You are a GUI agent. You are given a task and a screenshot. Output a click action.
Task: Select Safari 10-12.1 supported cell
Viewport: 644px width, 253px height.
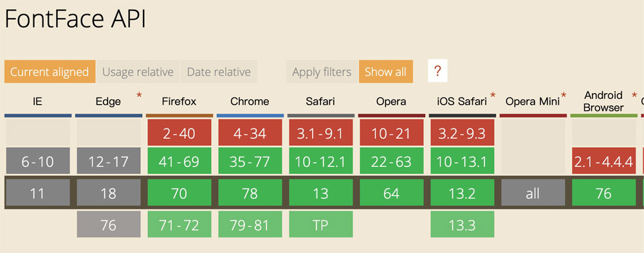pyautogui.click(x=321, y=161)
